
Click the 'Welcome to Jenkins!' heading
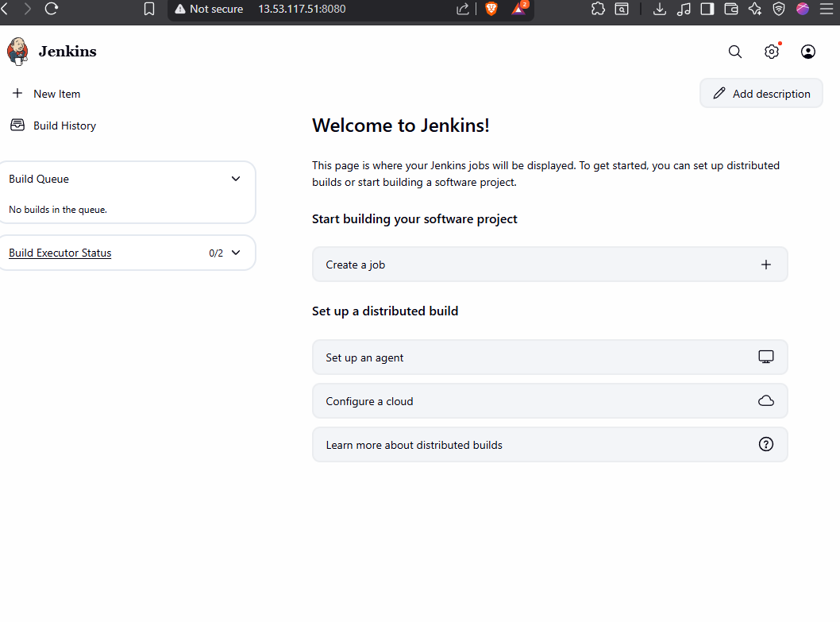click(401, 125)
